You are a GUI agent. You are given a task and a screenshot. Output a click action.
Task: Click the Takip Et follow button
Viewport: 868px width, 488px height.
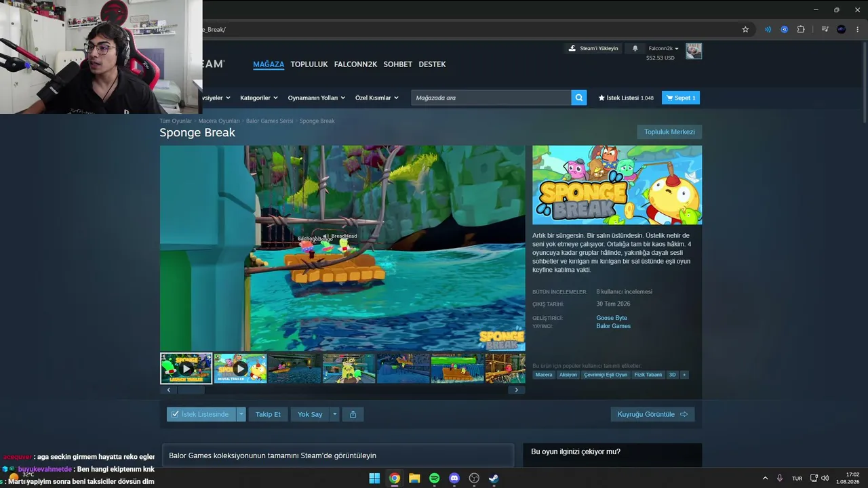click(x=268, y=414)
